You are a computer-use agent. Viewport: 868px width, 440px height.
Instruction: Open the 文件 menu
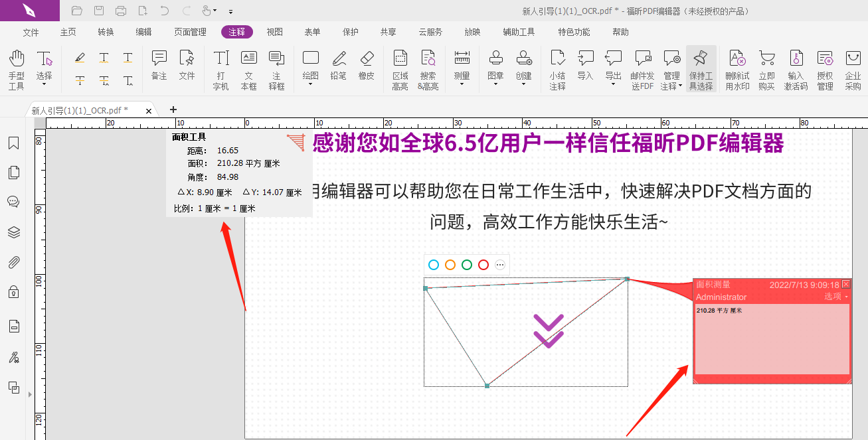(x=31, y=31)
